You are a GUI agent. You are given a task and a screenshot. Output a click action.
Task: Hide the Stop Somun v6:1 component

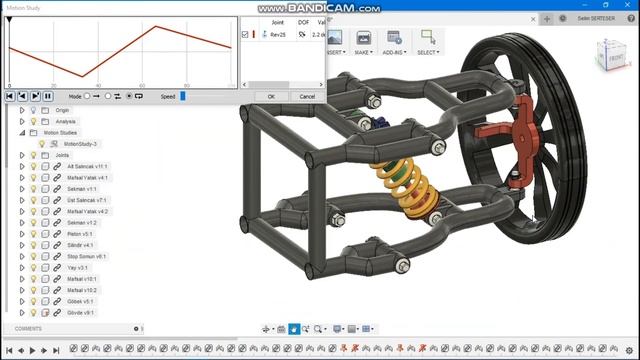point(33,256)
